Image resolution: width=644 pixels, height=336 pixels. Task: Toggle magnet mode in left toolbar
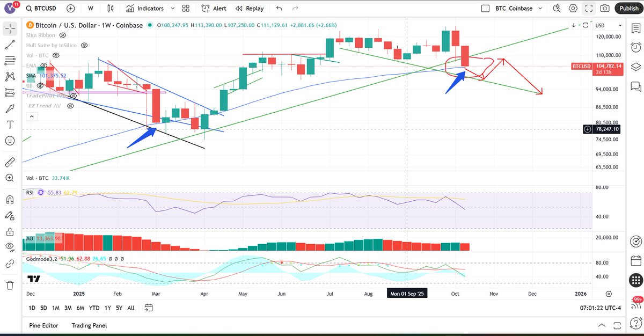tap(10, 200)
